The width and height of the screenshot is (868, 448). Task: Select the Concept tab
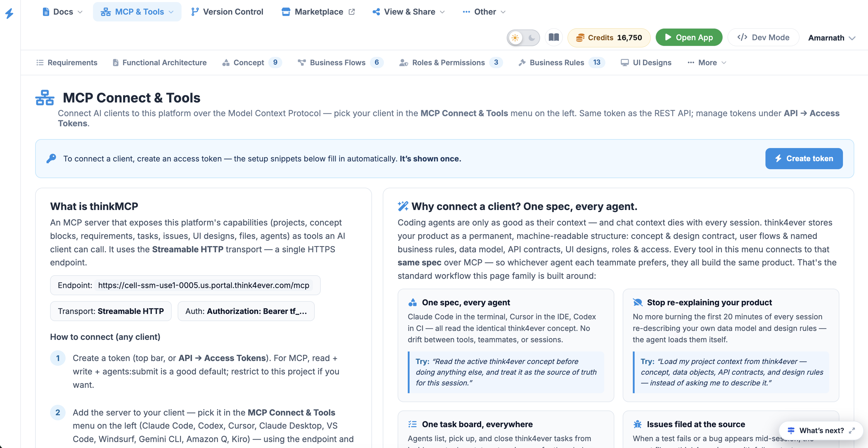(x=252, y=63)
